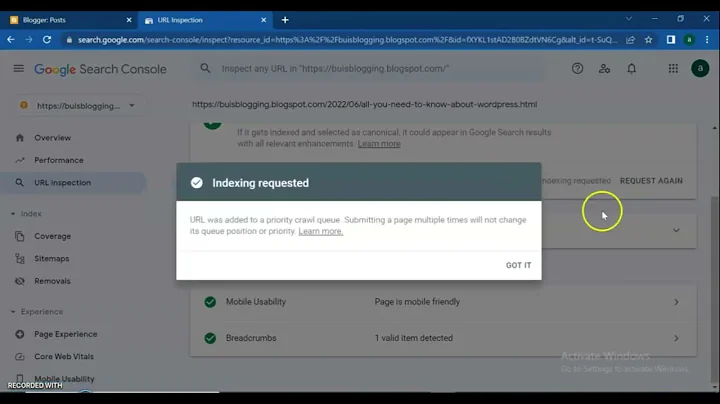The height and width of the screenshot is (404, 720).
Task: Click the Performance trend icon
Action: [20, 160]
